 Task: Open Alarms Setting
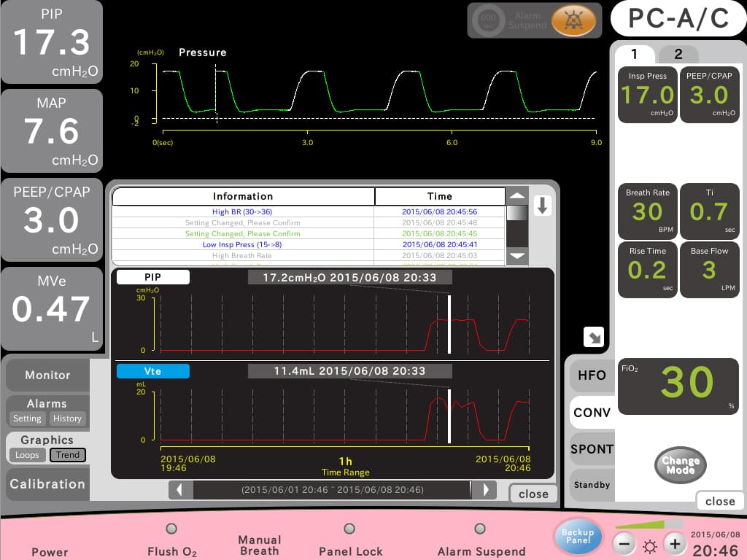27,419
